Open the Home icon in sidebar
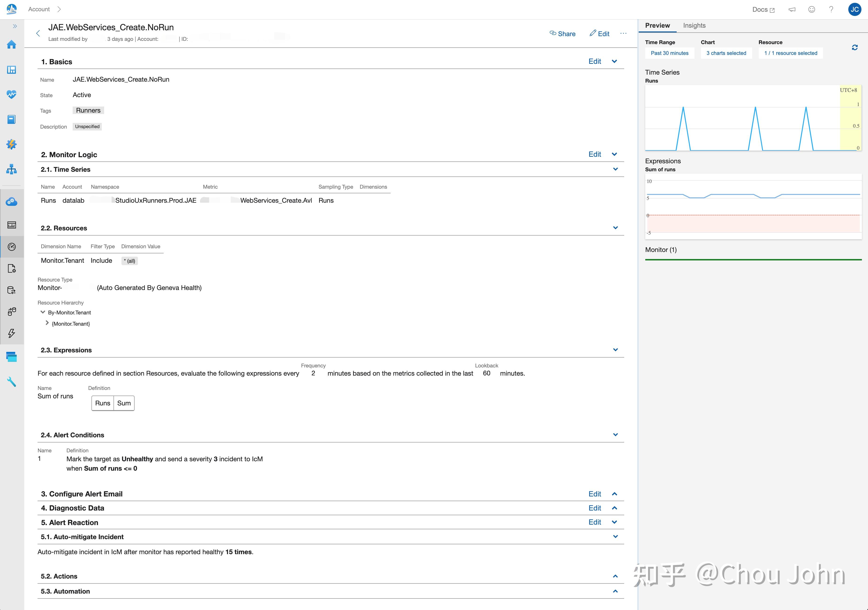Screen dimensions: 868x610 click(12, 45)
